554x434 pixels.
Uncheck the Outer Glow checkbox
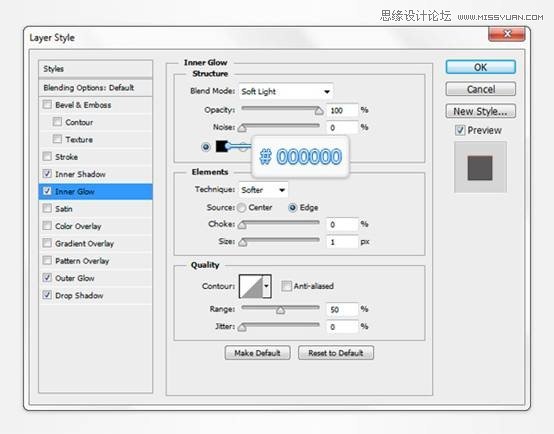click(47, 278)
